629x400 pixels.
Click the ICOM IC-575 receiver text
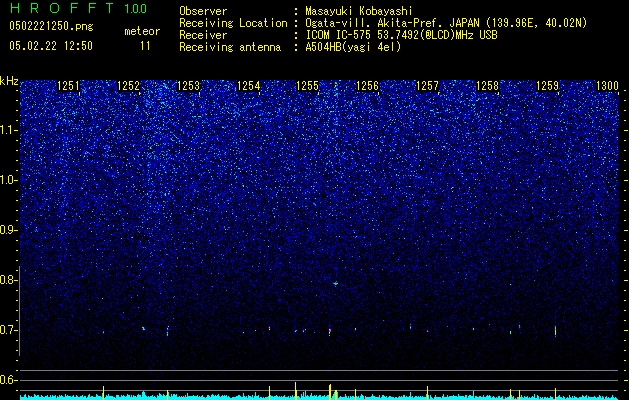[402, 35]
